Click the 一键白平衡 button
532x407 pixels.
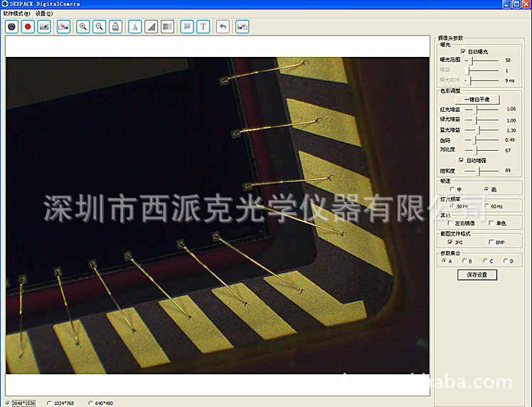pyautogui.click(x=477, y=99)
